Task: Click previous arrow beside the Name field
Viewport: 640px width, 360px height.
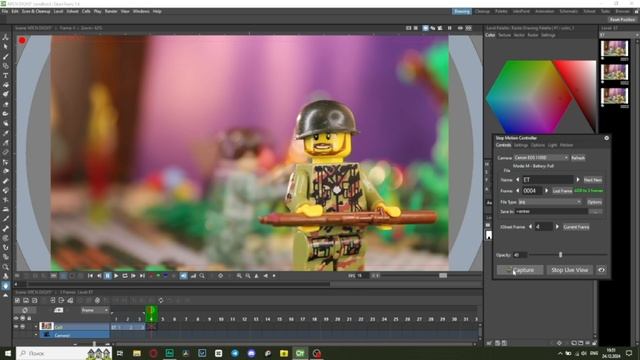Action: 518,180
